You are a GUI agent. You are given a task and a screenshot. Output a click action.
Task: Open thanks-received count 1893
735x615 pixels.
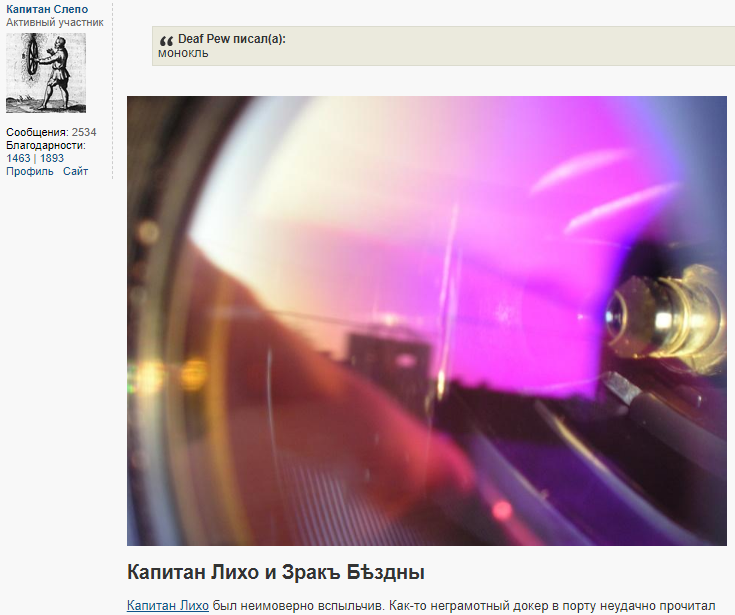point(52,158)
